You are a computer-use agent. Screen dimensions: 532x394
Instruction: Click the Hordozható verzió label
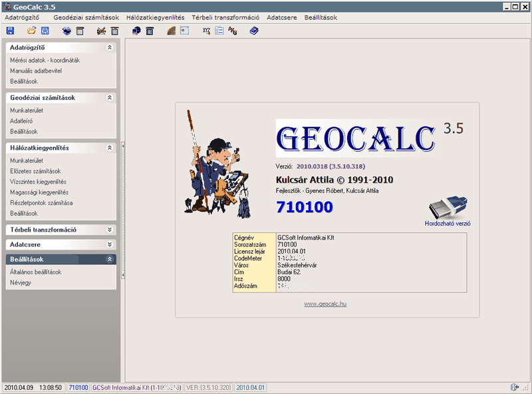coord(448,224)
